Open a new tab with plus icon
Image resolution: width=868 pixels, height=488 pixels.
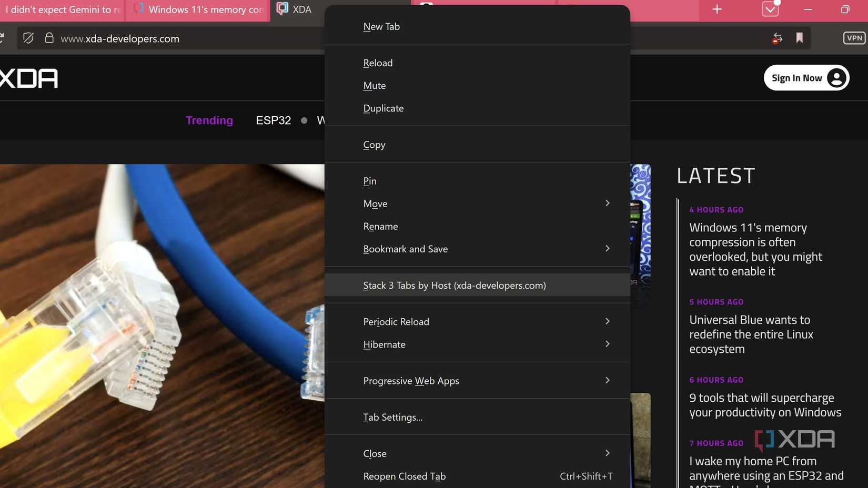pos(716,9)
